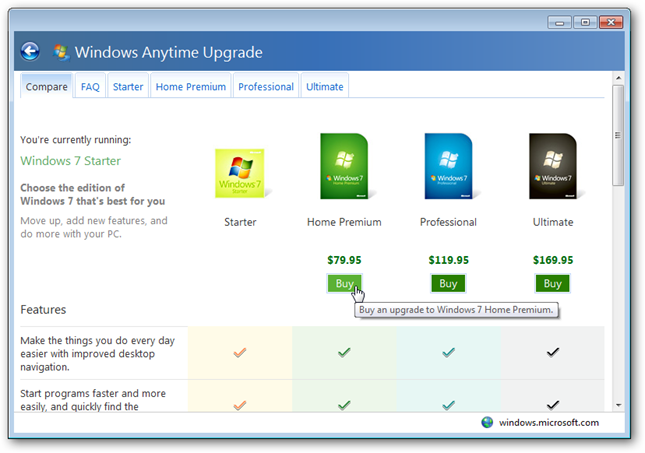This screenshot has height=453, width=645.
Task: Click the scrollbar down arrow
Action: pyautogui.click(x=618, y=405)
